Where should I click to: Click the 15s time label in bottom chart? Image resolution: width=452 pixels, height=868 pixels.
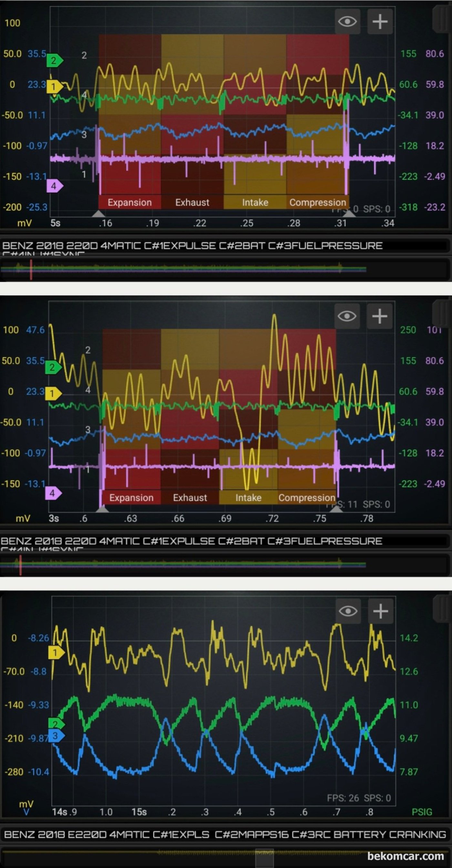[x=139, y=812]
